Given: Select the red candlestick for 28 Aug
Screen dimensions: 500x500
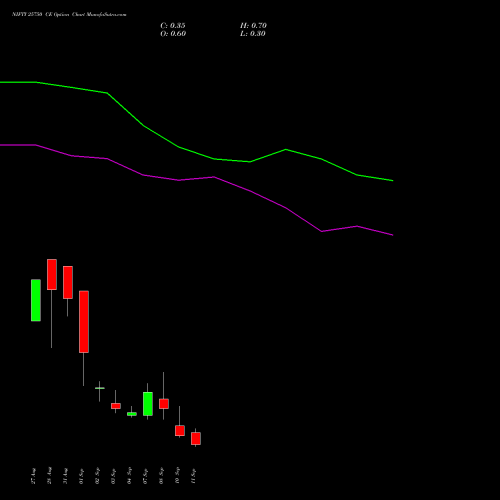Looking at the screenshot, I should pyautogui.click(x=52, y=274).
